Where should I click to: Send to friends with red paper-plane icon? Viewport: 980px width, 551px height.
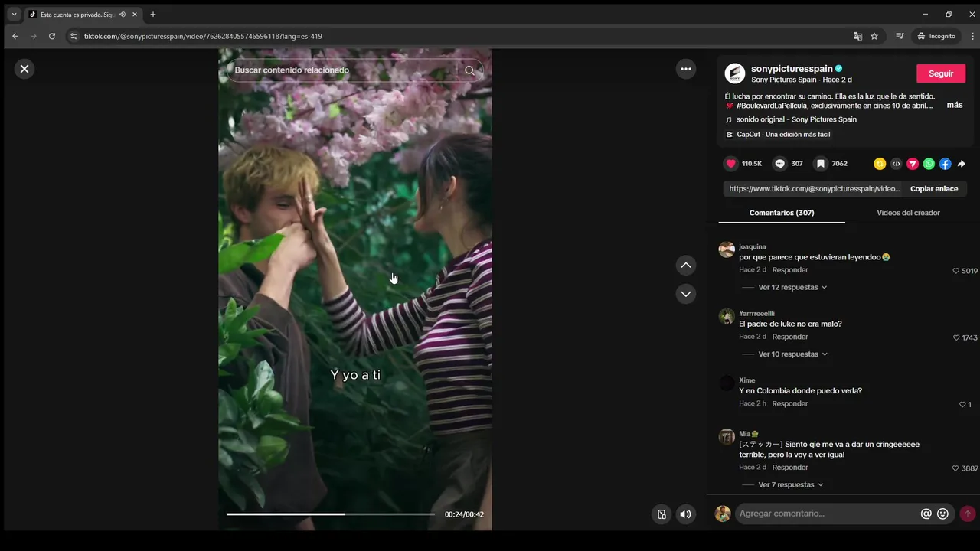(x=913, y=164)
